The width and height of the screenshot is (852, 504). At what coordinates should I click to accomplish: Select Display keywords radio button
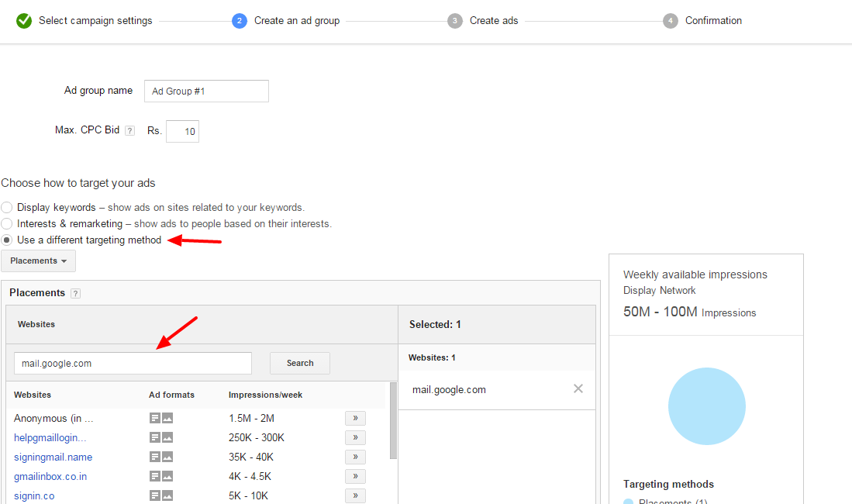pyautogui.click(x=6, y=208)
